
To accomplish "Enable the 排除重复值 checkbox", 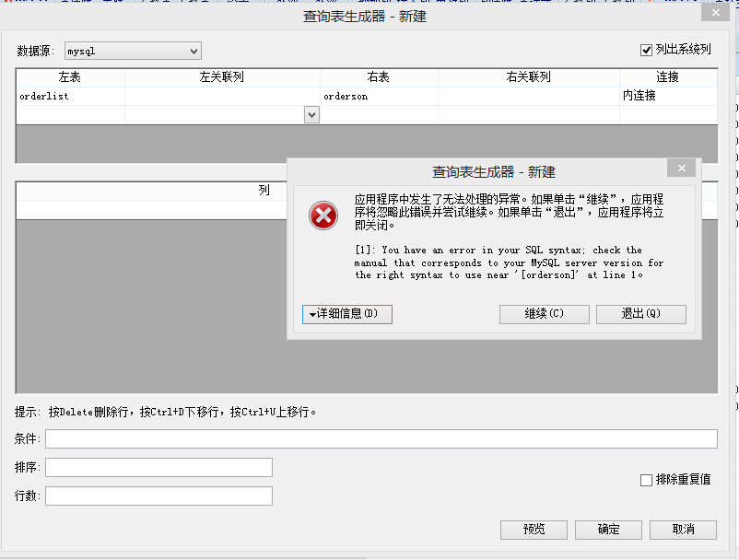I will click(x=647, y=480).
